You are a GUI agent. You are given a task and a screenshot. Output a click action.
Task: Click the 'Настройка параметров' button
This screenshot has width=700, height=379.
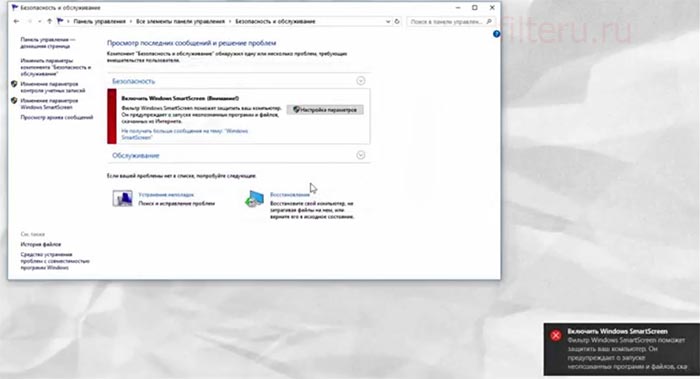(325, 110)
